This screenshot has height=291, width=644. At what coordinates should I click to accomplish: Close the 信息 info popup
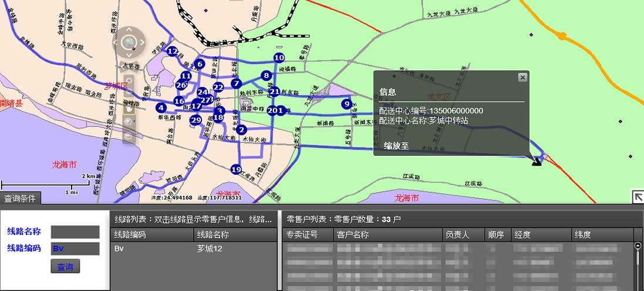[522, 77]
